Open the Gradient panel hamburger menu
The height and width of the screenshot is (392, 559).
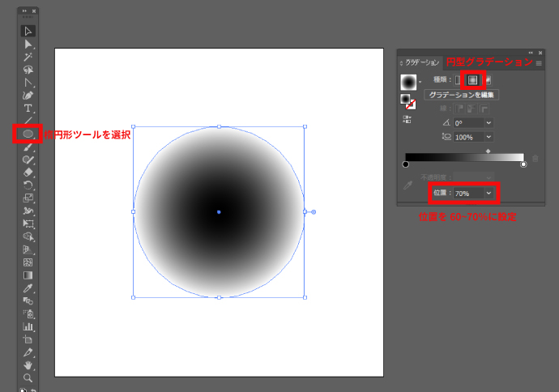tap(539, 62)
